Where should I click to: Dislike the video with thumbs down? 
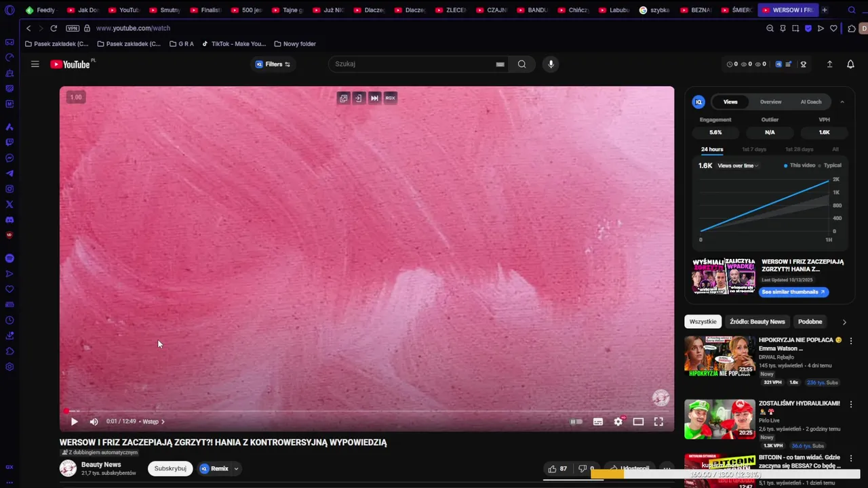tap(582, 468)
